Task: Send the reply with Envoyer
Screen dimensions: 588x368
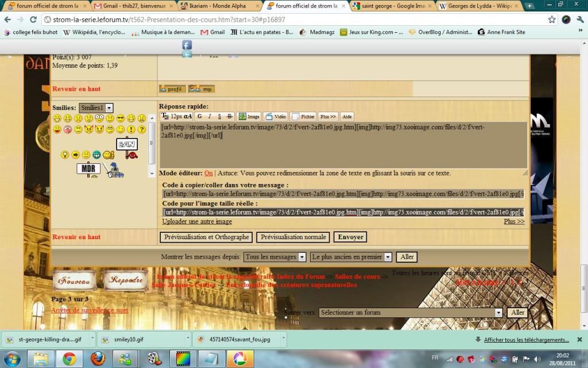Action: click(350, 237)
